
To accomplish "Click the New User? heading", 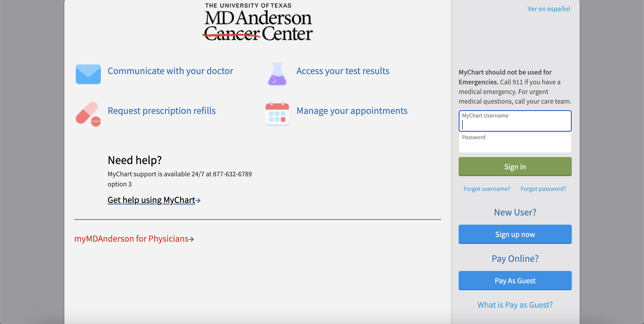I will click(515, 212).
